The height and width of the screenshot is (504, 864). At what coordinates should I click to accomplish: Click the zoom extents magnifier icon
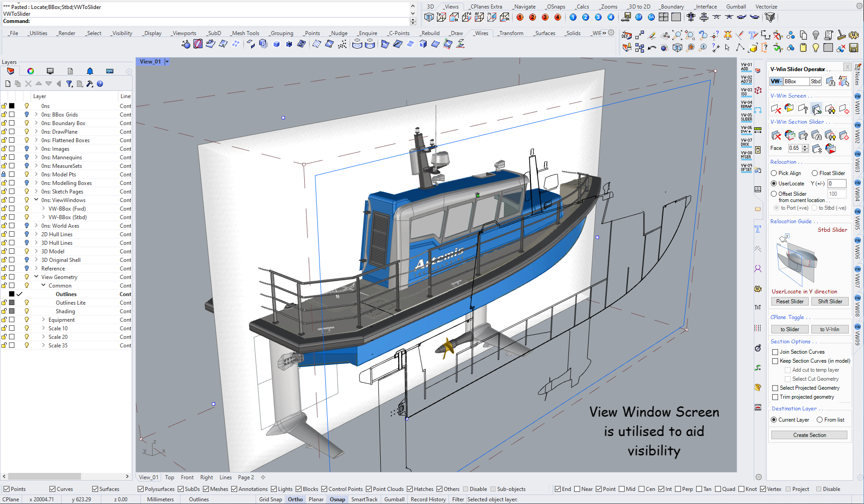tap(677, 35)
